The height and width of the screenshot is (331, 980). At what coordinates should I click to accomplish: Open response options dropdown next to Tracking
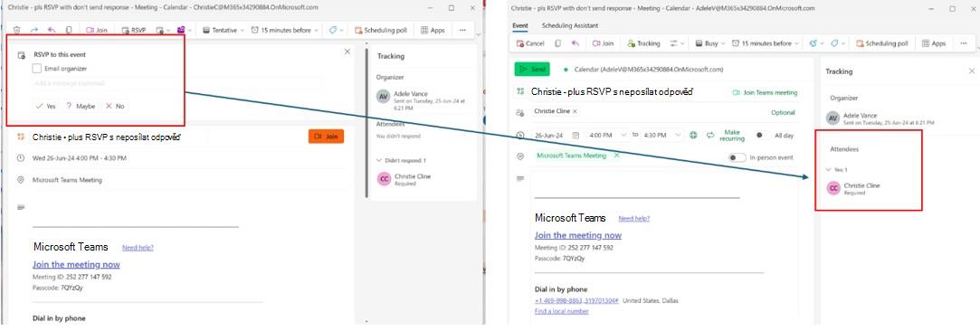[677, 43]
